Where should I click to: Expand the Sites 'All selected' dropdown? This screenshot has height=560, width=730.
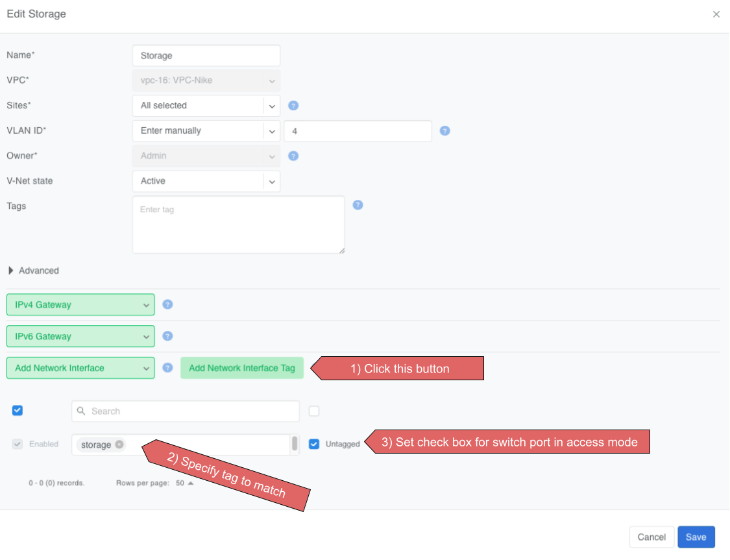point(206,105)
